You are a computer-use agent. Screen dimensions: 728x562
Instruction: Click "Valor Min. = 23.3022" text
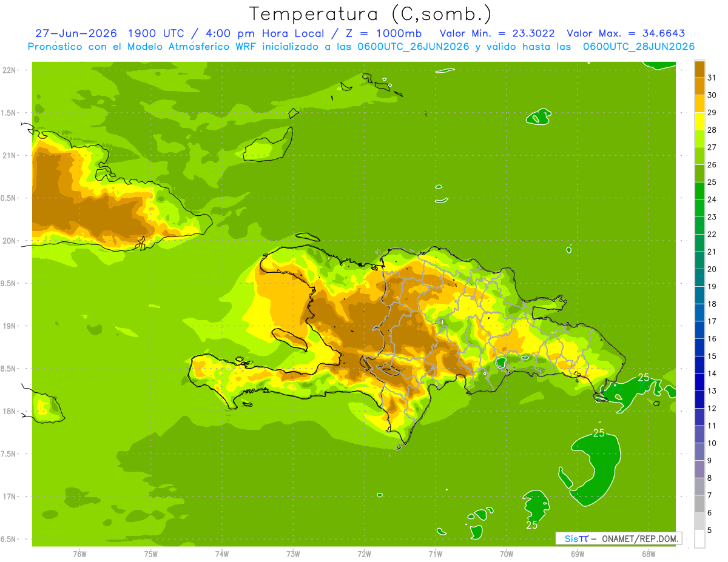pyautogui.click(x=497, y=33)
